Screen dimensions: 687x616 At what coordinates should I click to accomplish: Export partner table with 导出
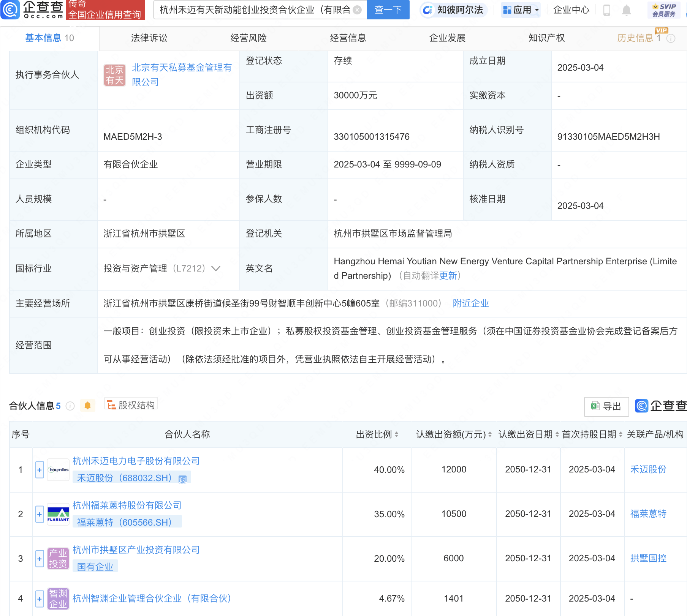[x=606, y=407]
